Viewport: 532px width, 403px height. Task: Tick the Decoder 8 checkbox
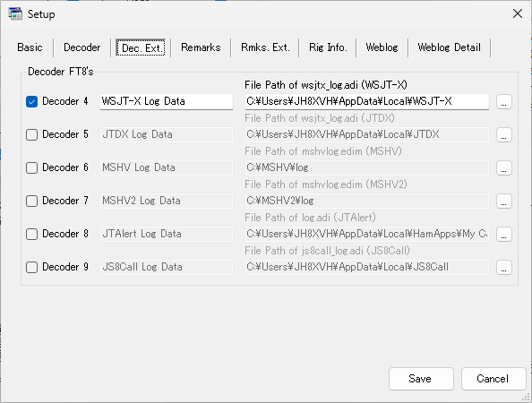(x=32, y=234)
